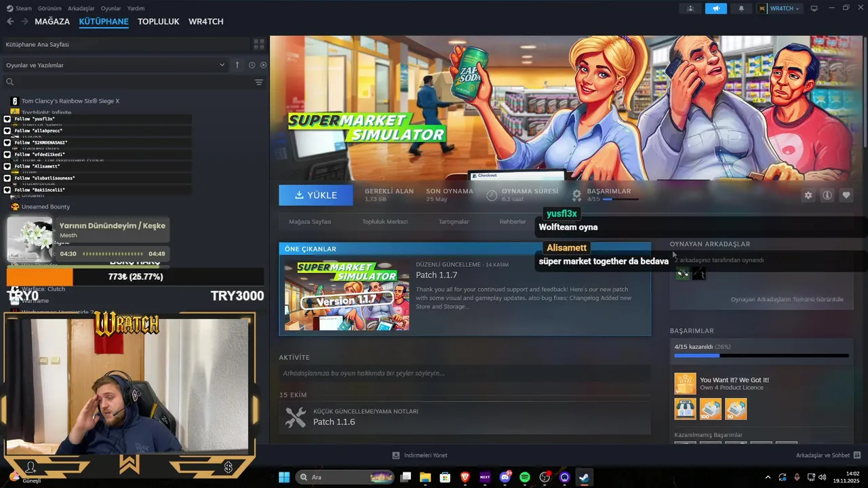Click the library search magnifier icon
The image size is (868, 488).
[x=9, y=82]
